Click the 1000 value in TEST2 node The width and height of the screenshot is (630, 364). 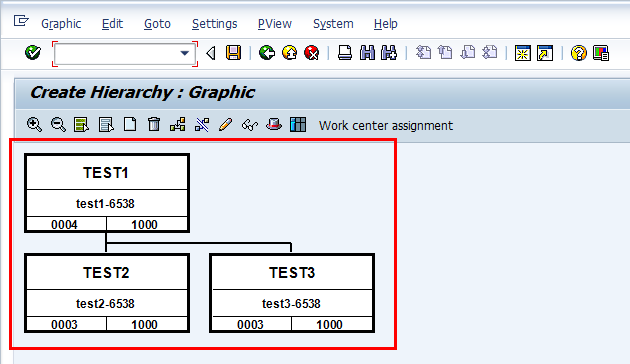pyautogui.click(x=144, y=325)
